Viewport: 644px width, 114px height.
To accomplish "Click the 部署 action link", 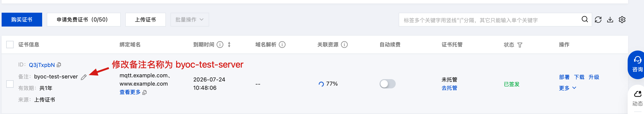I will (x=564, y=77).
